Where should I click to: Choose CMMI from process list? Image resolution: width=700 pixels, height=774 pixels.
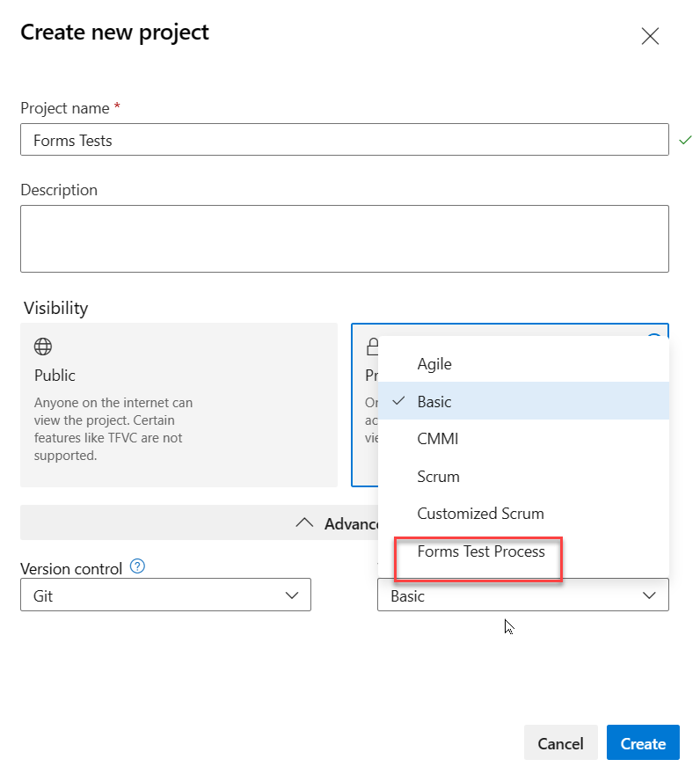438,438
